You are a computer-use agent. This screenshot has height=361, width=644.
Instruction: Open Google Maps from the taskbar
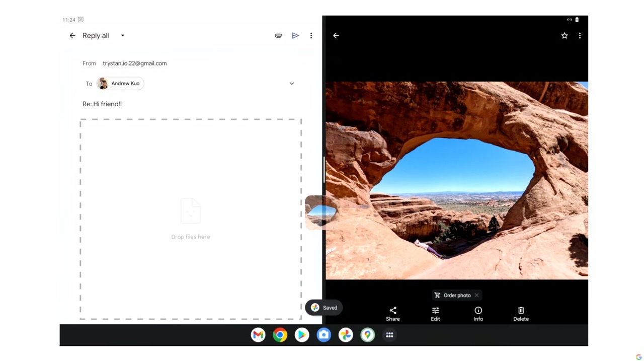(x=368, y=335)
